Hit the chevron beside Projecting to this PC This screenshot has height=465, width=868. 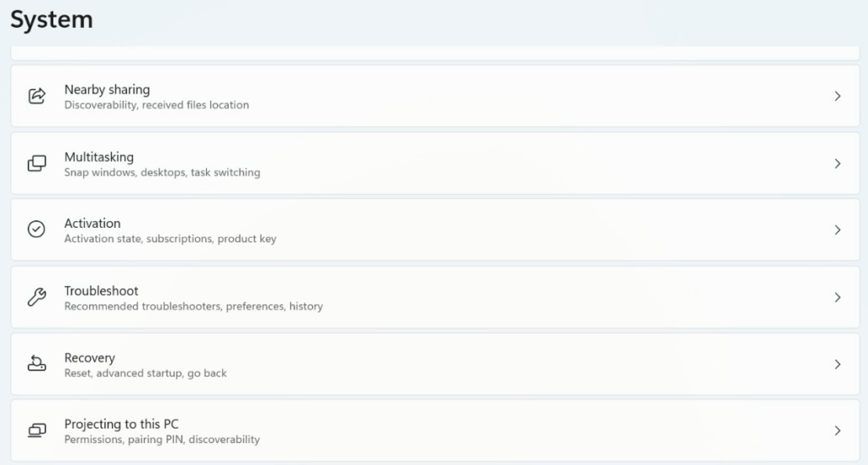click(837, 431)
